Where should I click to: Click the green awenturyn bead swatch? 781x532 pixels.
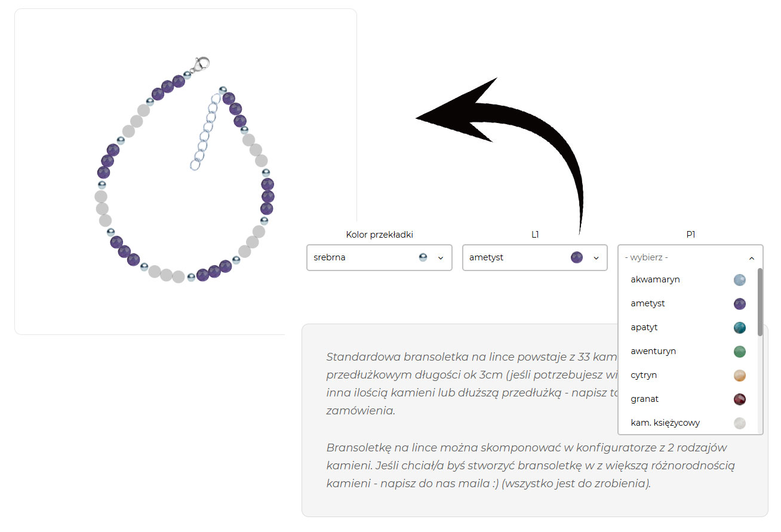click(740, 351)
